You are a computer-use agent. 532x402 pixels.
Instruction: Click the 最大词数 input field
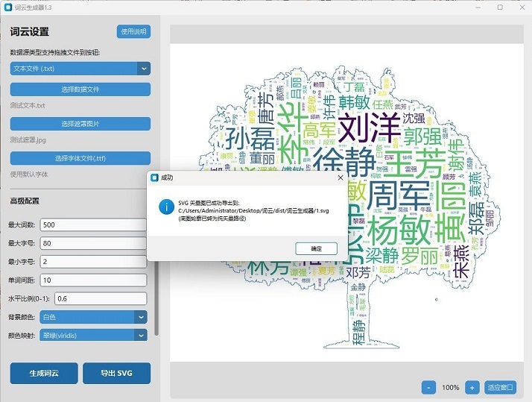[x=95, y=224]
